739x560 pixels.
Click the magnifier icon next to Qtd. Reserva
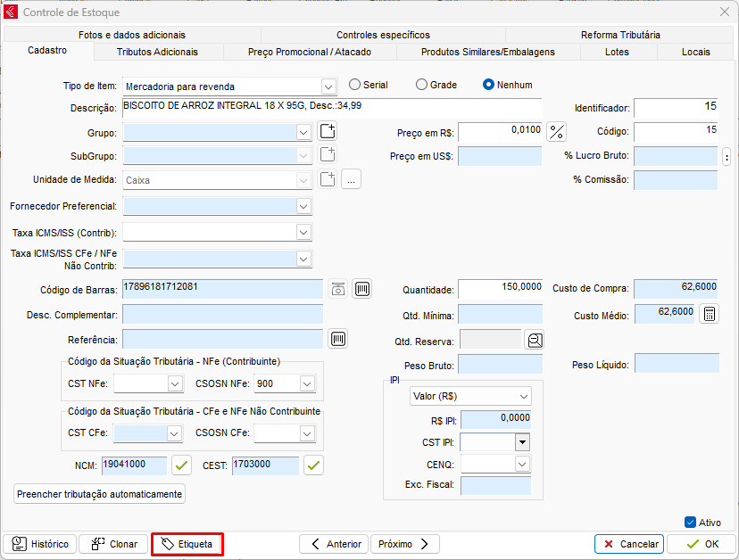tap(534, 340)
